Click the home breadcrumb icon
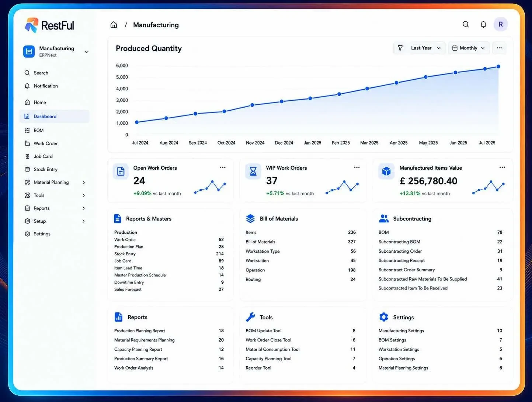The image size is (532, 402). click(114, 25)
